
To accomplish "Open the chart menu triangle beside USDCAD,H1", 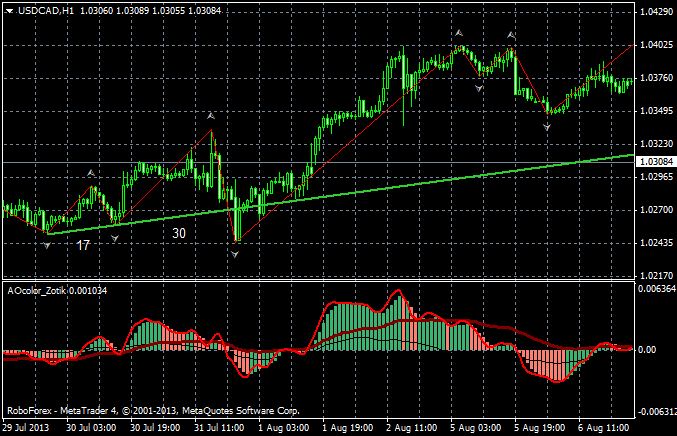I will 9,11.
